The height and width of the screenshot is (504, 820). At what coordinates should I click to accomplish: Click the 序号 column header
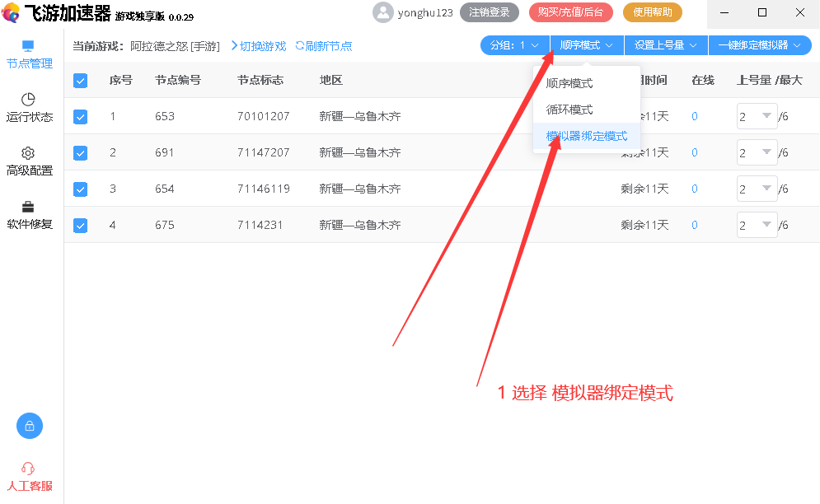121,80
